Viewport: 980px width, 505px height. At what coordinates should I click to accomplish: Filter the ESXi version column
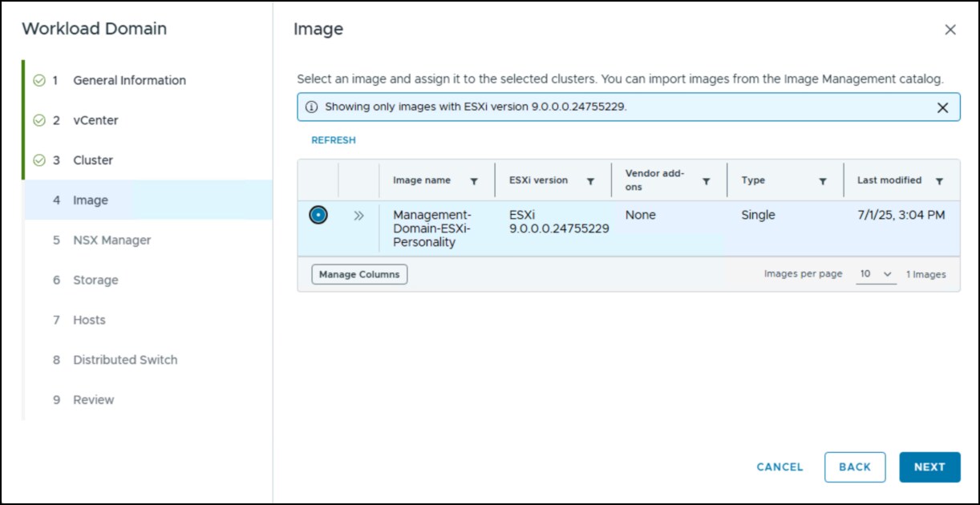click(x=590, y=182)
